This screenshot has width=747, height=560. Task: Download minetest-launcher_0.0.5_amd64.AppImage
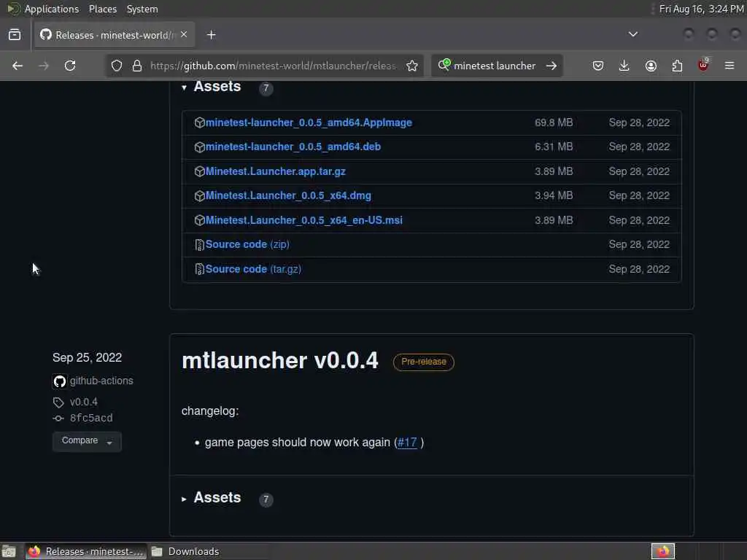[309, 122]
